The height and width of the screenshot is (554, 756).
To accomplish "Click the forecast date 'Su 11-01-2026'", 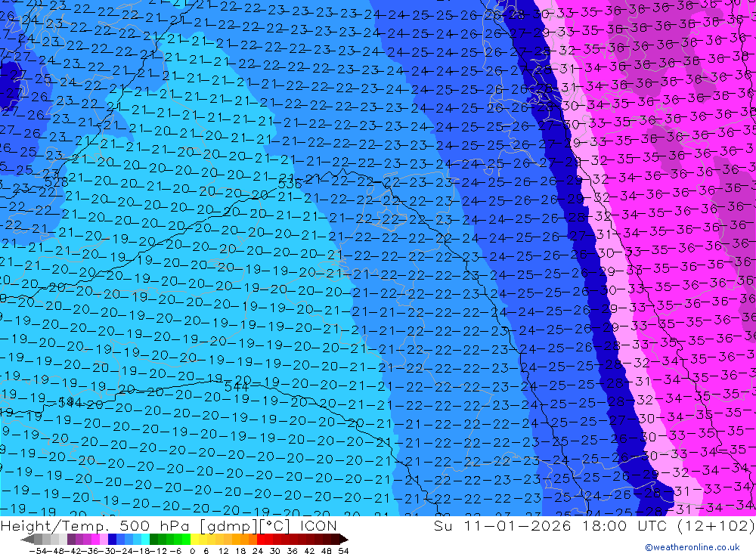I will (503, 525).
